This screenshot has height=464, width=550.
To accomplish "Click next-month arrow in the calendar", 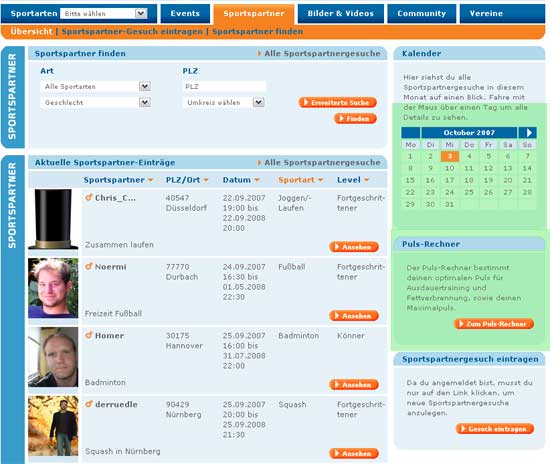I will click(x=528, y=133).
